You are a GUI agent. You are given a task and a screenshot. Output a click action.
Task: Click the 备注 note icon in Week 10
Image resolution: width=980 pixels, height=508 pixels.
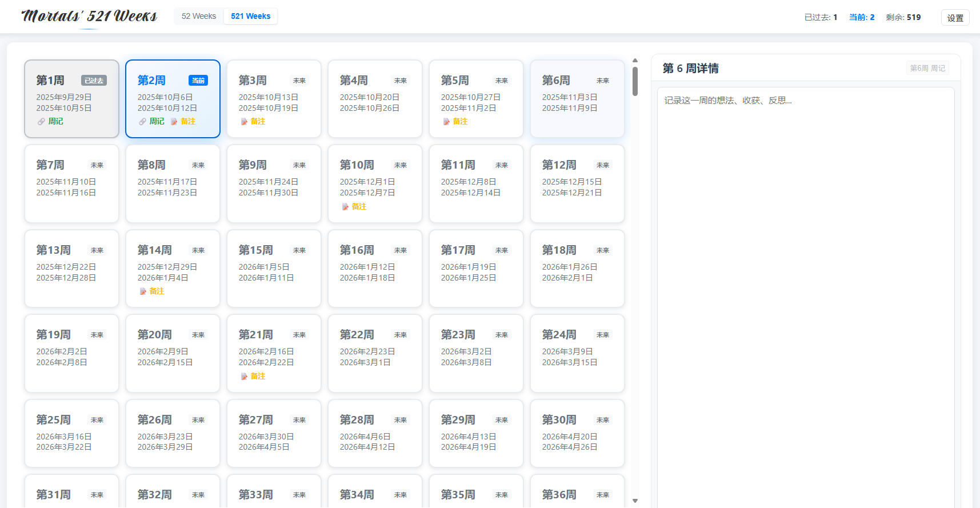(x=346, y=207)
